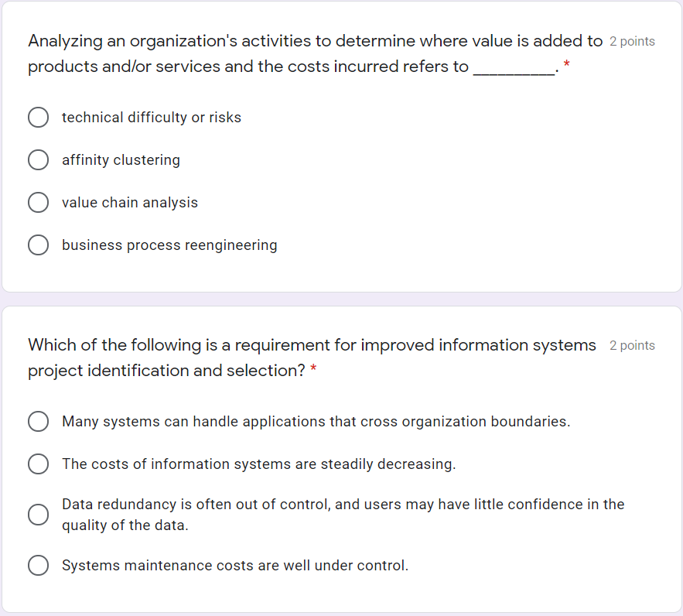Click the label text 'technical difficulty or risks'
Screen dimensions: 683x616
click(x=151, y=117)
